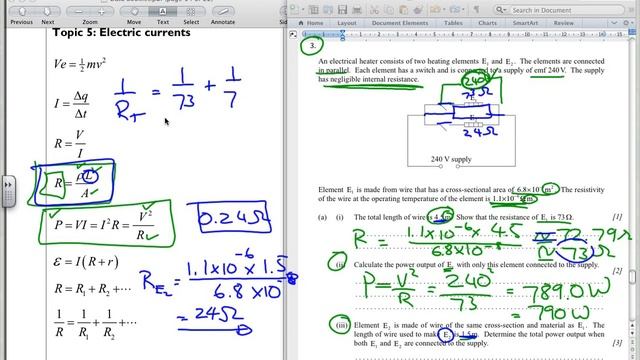Choose the Select tool in Preview

coord(191,11)
